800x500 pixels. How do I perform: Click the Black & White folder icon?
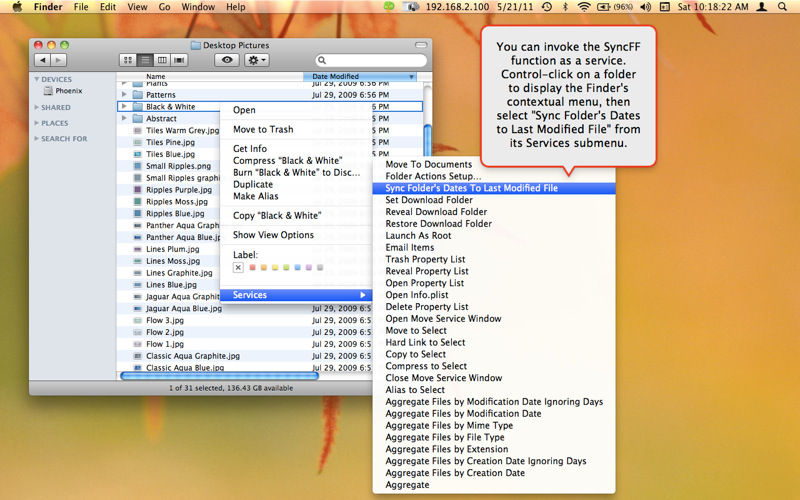click(137, 107)
